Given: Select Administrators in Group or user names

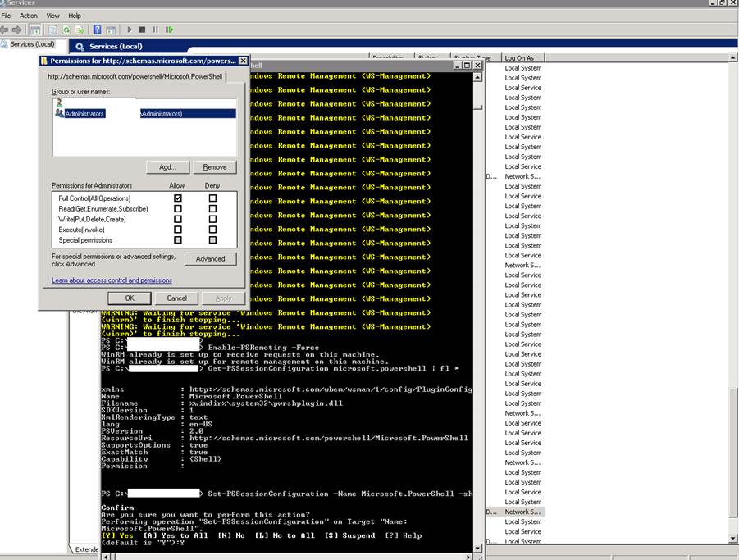Looking at the screenshot, I should (84, 114).
